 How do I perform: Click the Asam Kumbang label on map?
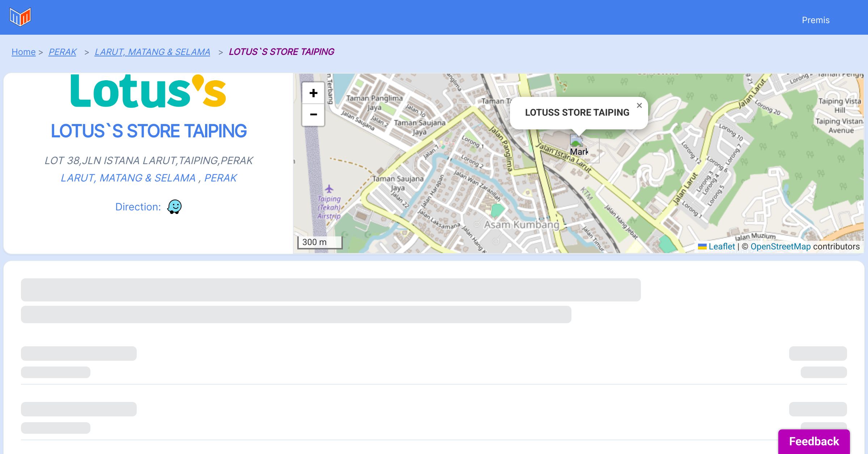522,225
